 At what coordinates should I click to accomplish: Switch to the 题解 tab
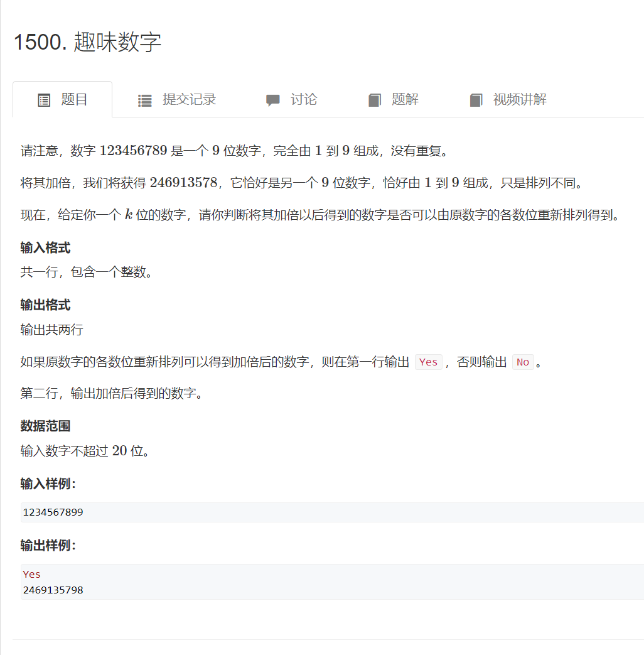point(393,99)
